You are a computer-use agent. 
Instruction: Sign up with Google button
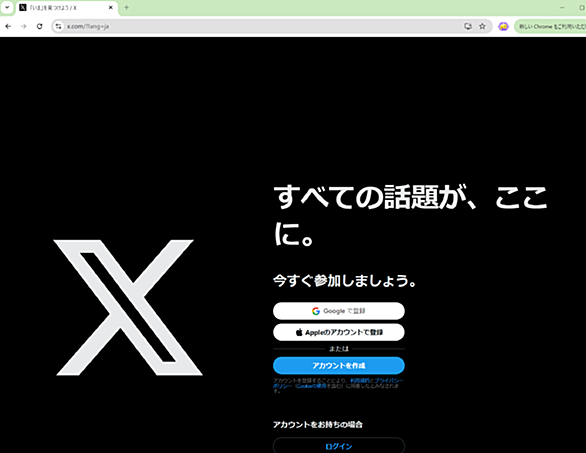click(339, 311)
